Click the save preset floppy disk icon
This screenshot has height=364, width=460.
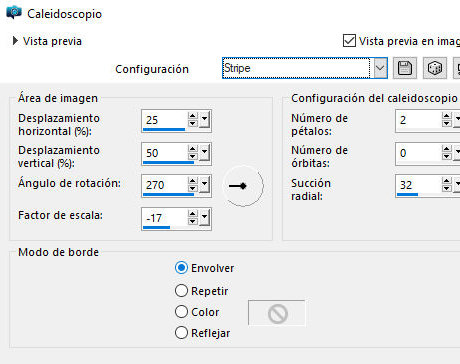tap(405, 68)
